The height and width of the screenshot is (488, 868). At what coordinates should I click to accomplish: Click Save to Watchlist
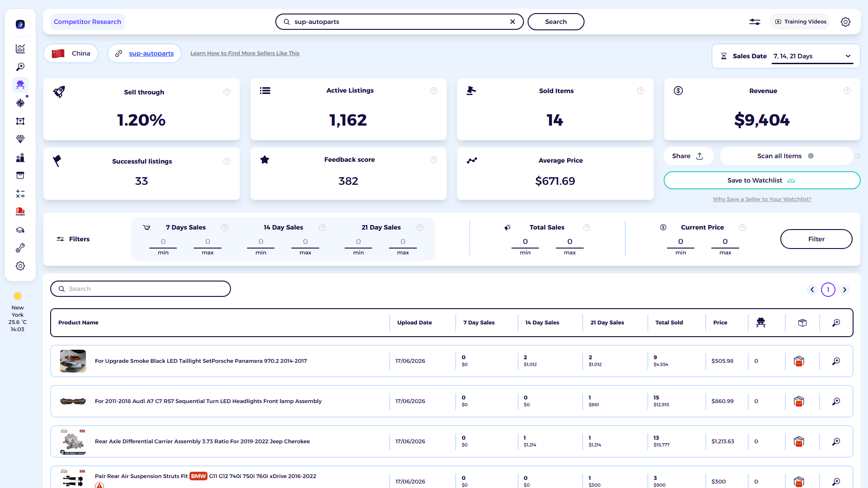pos(762,180)
